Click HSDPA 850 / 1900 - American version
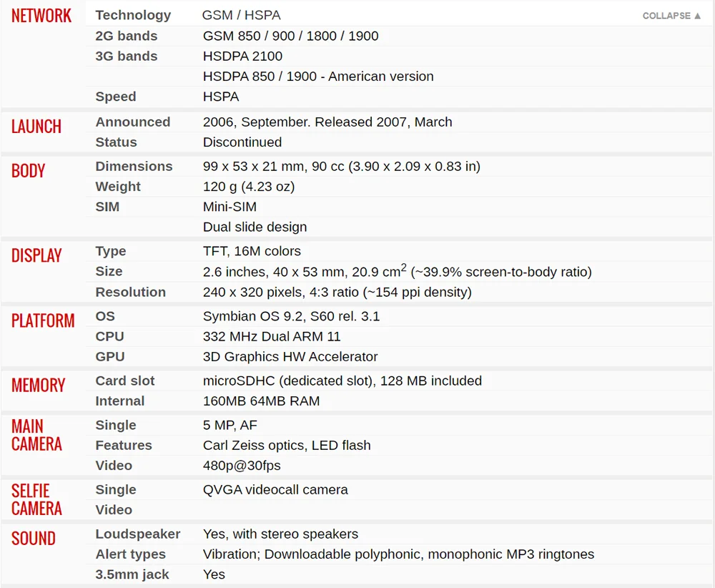 coord(318,76)
